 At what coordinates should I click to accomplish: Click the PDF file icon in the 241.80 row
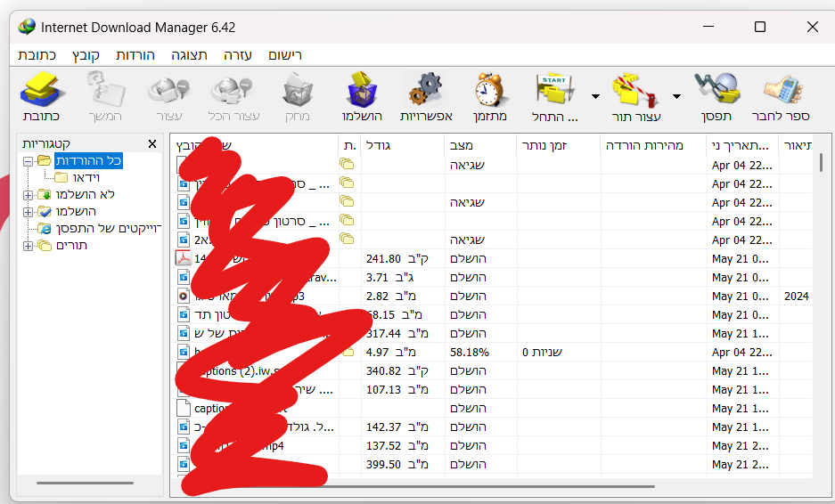184,258
